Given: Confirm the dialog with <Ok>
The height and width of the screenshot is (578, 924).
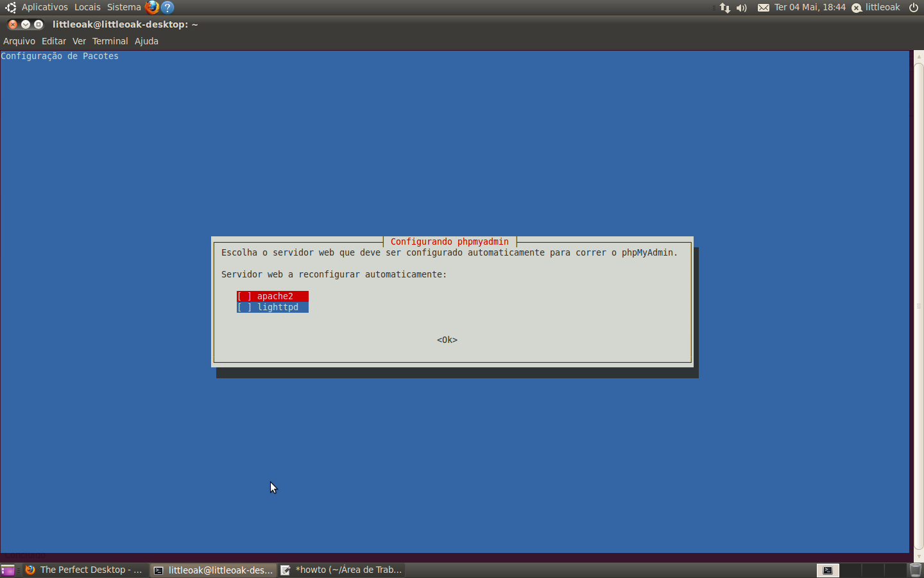Looking at the screenshot, I should tap(447, 340).
